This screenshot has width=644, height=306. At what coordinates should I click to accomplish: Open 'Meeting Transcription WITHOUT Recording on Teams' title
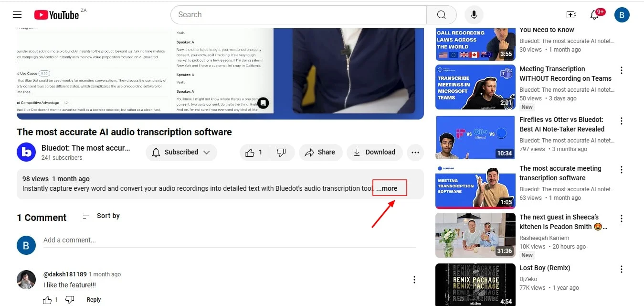coord(566,74)
